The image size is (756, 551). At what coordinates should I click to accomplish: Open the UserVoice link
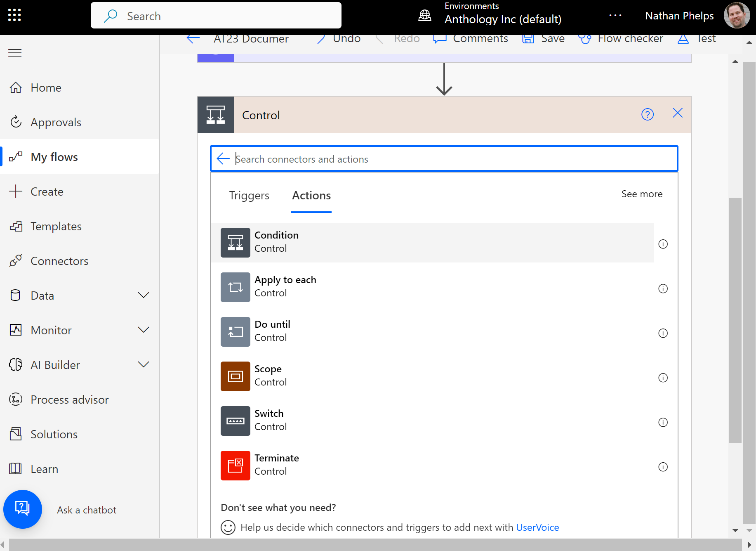coord(537,527)
